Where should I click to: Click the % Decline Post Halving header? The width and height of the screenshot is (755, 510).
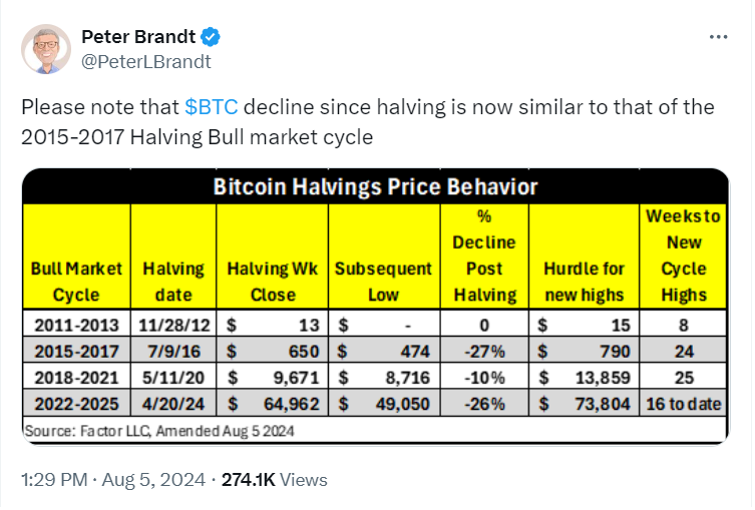click(x=484, y=256)
